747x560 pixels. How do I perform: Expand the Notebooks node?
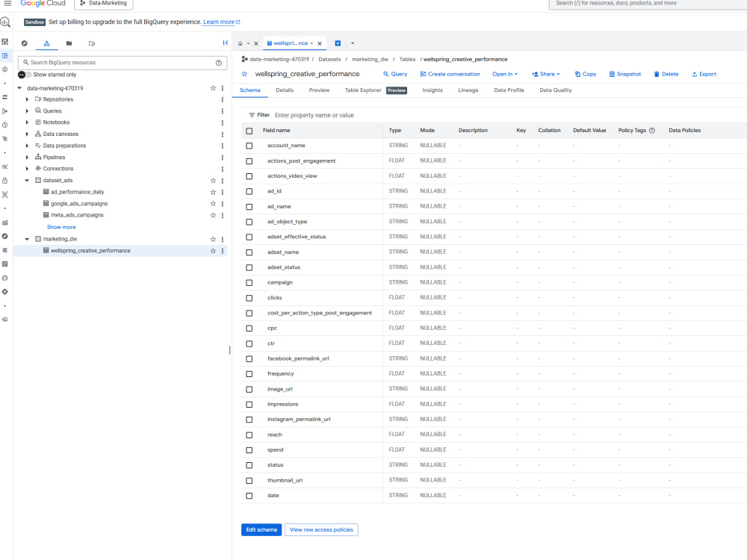click(27, 122)
